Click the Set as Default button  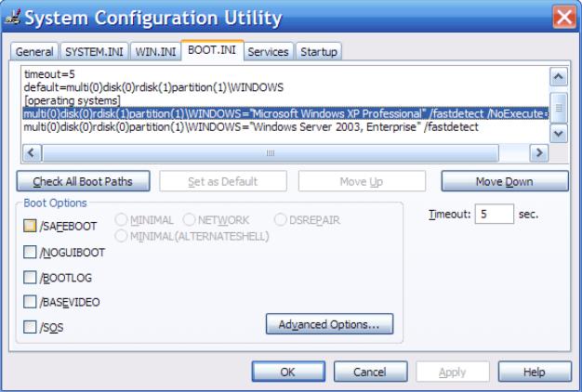[x=223, y=181]
